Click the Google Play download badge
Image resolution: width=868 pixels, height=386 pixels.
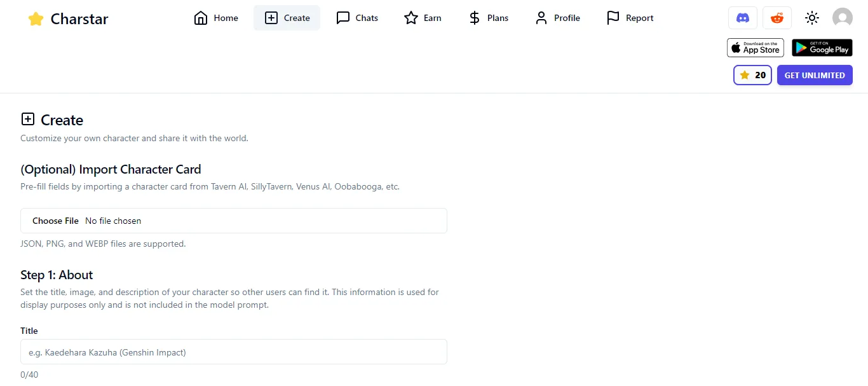[x=822, y=48]
